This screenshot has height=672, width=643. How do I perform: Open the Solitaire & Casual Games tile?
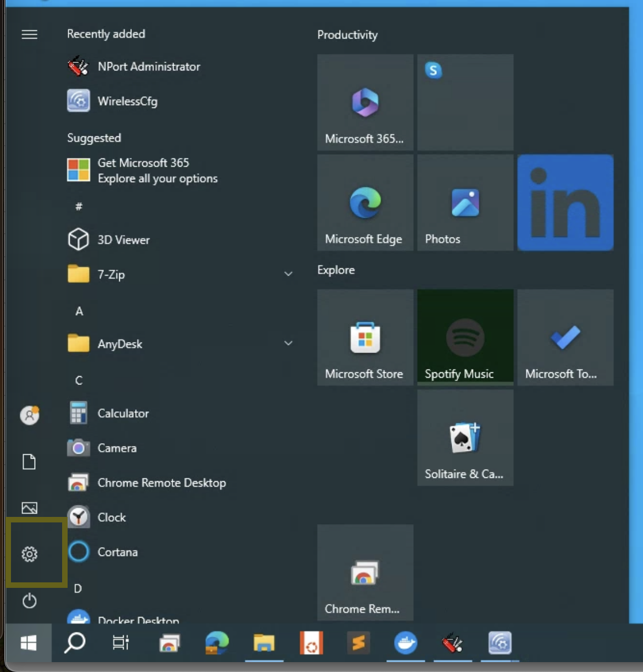465,438
